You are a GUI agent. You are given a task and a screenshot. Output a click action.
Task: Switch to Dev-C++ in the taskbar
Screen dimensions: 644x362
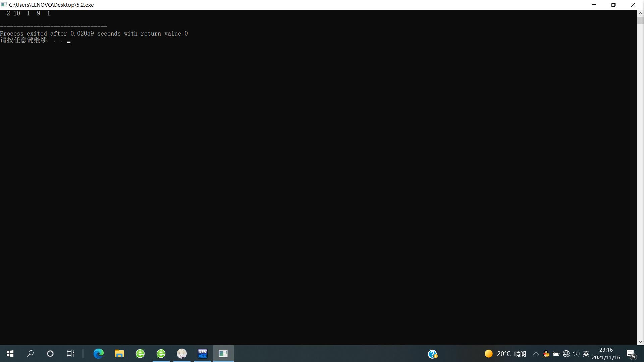click(203, 354)
